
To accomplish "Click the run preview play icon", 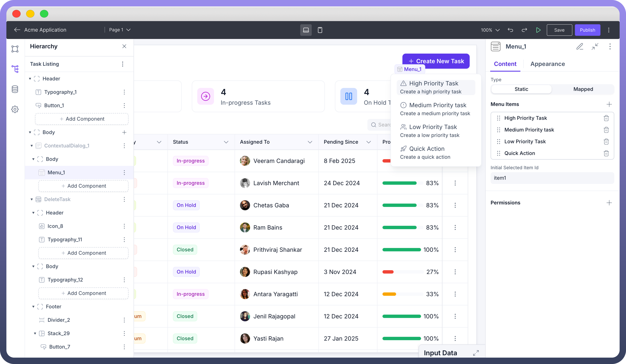I will coord(538,30).
